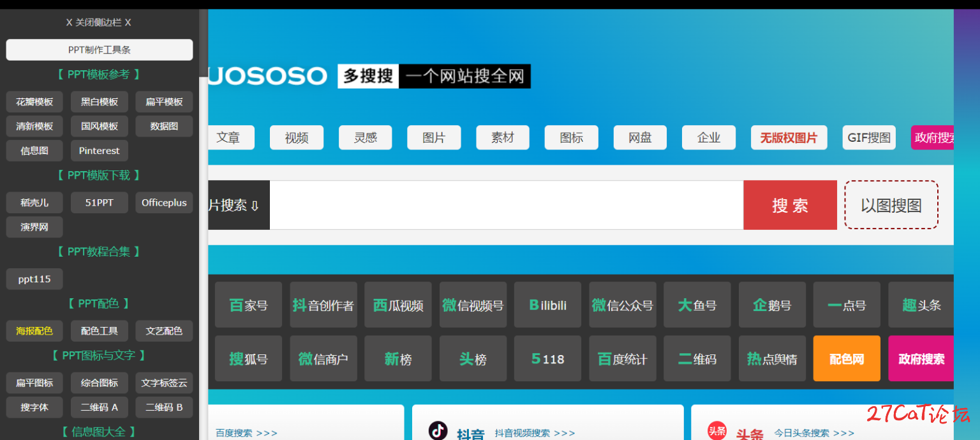Click the 企鹅号 tile
980x440 pixels.
772,305
